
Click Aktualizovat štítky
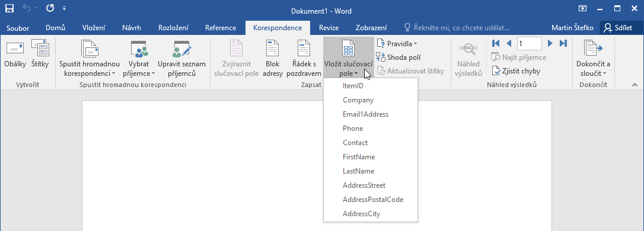click(410, 71)
